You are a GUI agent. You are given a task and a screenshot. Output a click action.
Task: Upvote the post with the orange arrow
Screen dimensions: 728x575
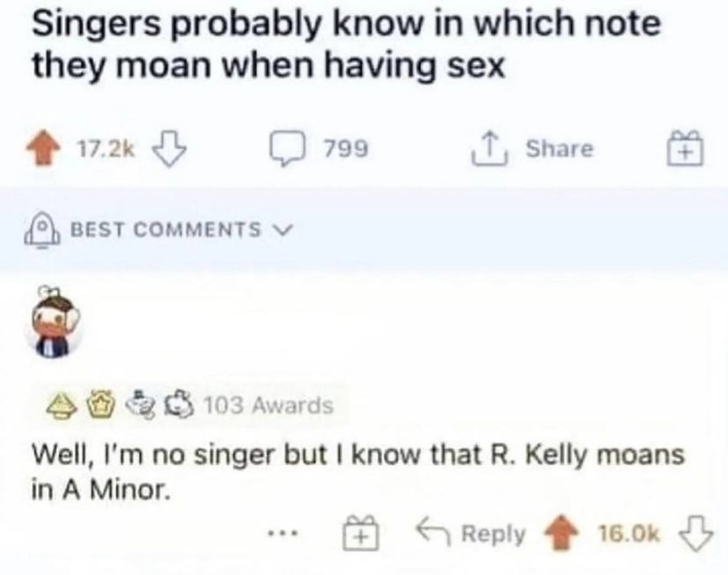(44, 147)
